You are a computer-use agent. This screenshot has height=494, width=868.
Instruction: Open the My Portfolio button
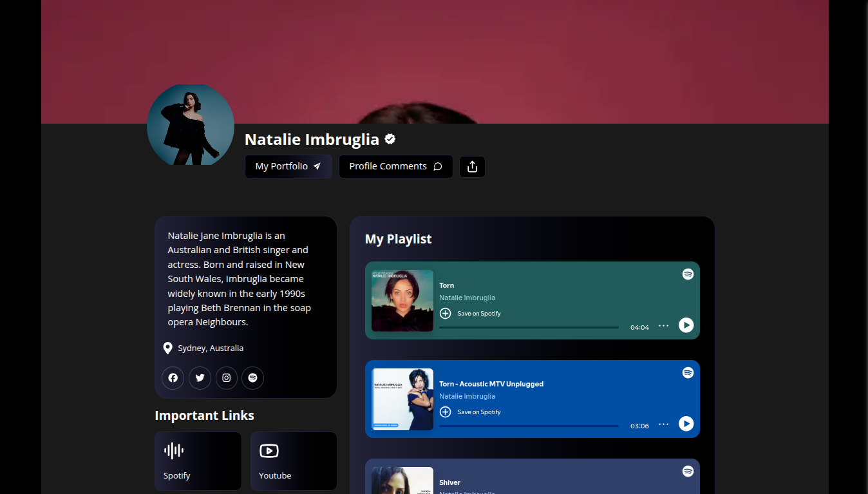tap(288, 166)
